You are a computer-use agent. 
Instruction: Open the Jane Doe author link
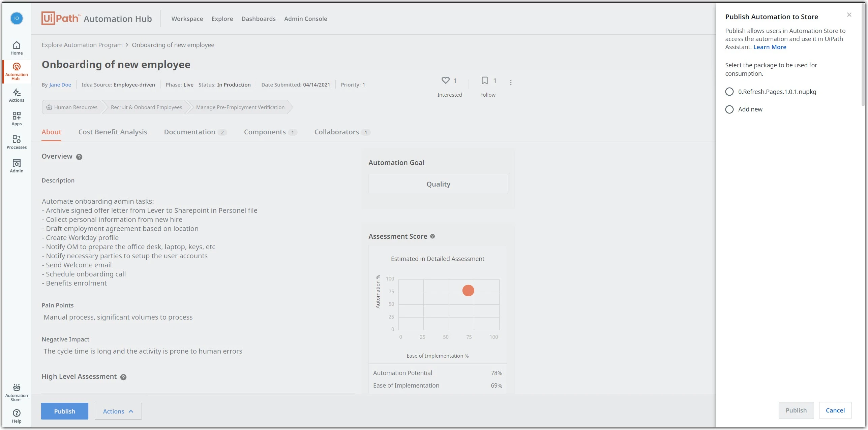[60, 85]
